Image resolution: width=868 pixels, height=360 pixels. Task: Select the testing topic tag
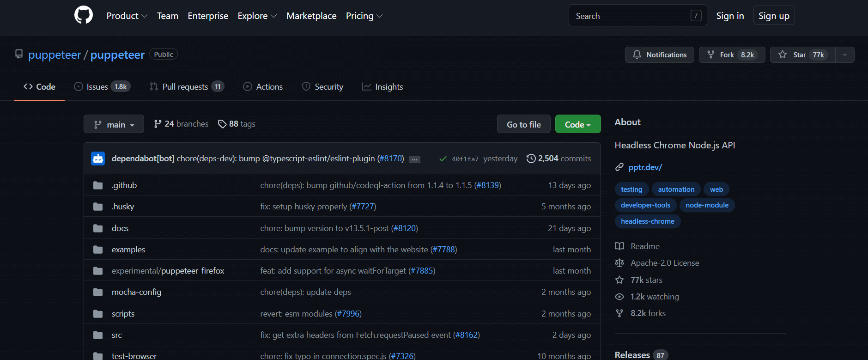(x=631, y=189)
